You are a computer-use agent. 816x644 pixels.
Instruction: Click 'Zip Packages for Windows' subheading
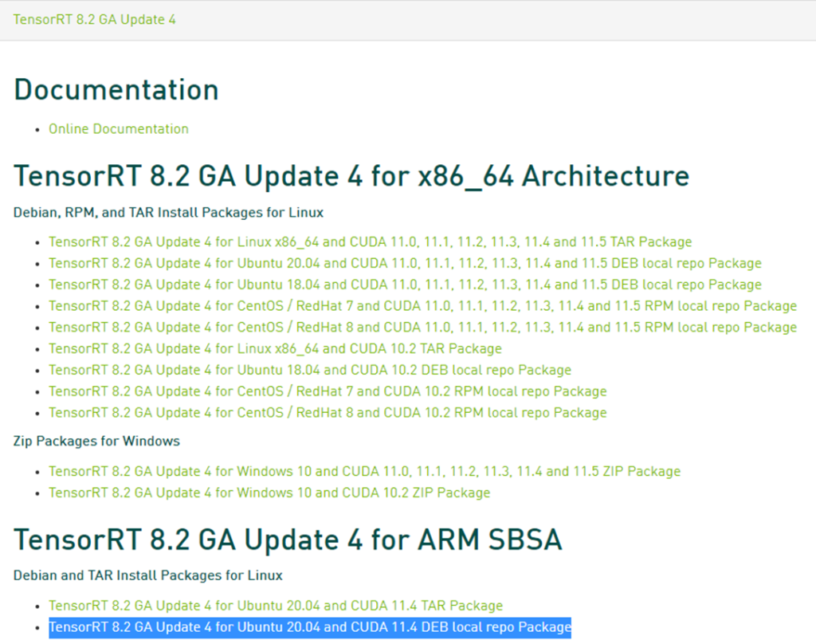[96, 441]
